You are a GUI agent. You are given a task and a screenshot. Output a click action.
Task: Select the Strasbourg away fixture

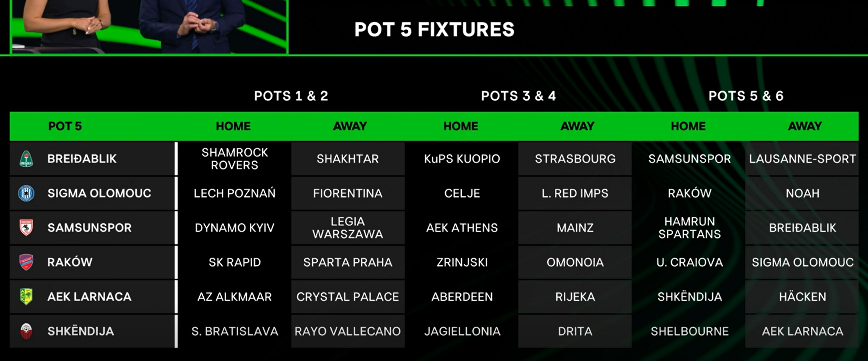575,159
